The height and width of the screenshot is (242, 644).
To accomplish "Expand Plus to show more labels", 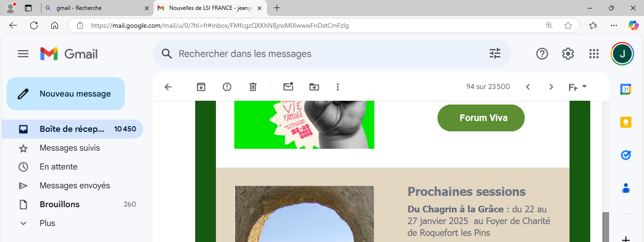I will pyautogui.click(x=47, y=223).
